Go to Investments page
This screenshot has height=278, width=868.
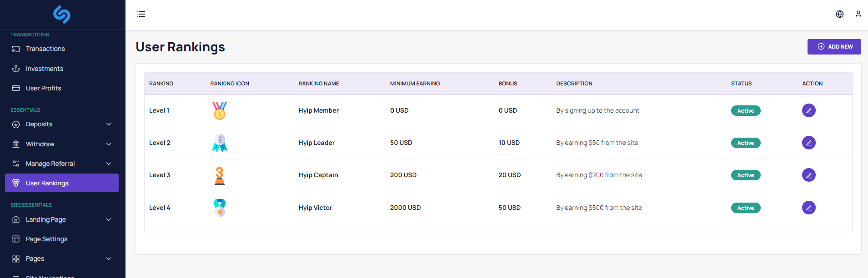44,69
